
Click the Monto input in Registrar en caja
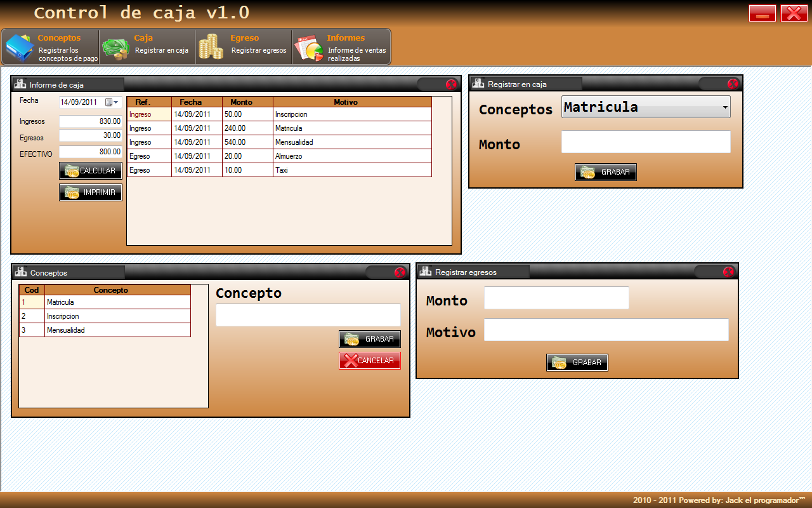pyautogui.click(x=645, y=142)
